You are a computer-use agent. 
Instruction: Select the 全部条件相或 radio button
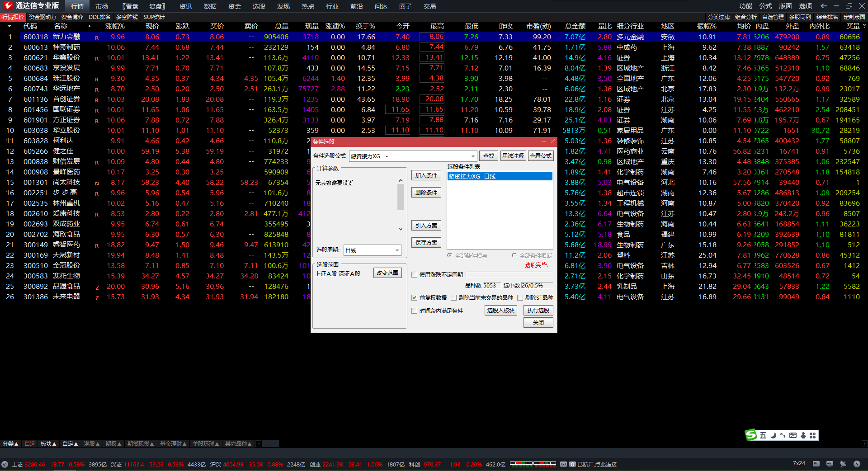[514, 255]
